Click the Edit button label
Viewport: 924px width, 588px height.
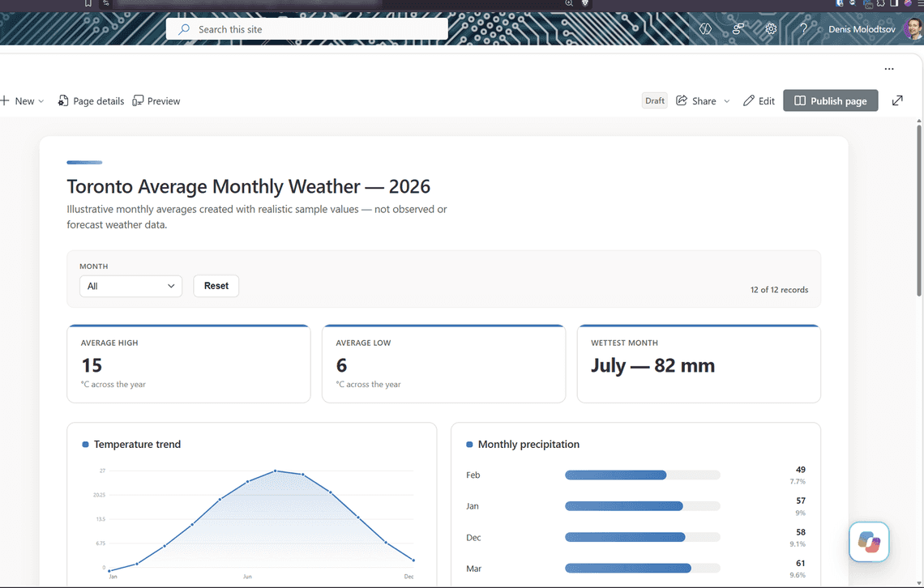(x=767, y=101)
